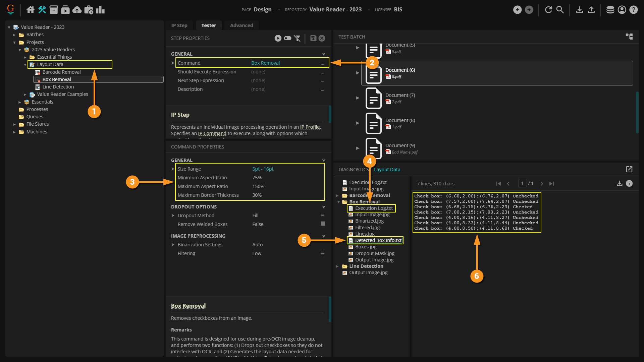
Task: Run the step test play button
Action: point(278,38)
